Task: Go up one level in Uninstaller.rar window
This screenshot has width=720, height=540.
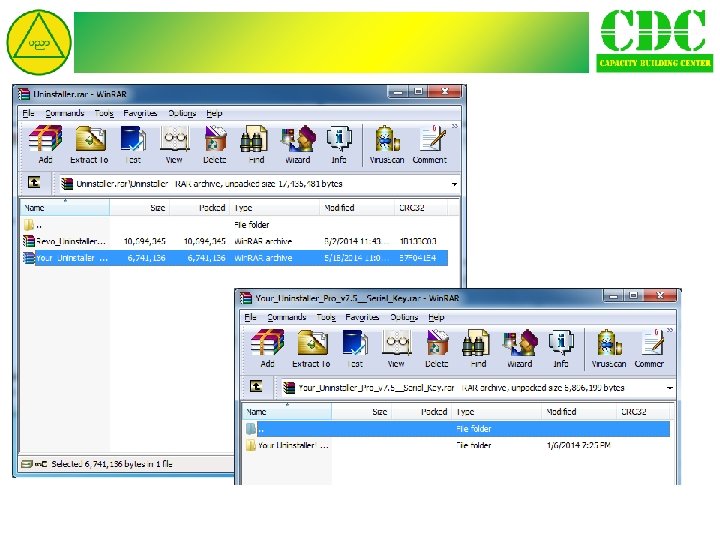Action: (34, 182)
